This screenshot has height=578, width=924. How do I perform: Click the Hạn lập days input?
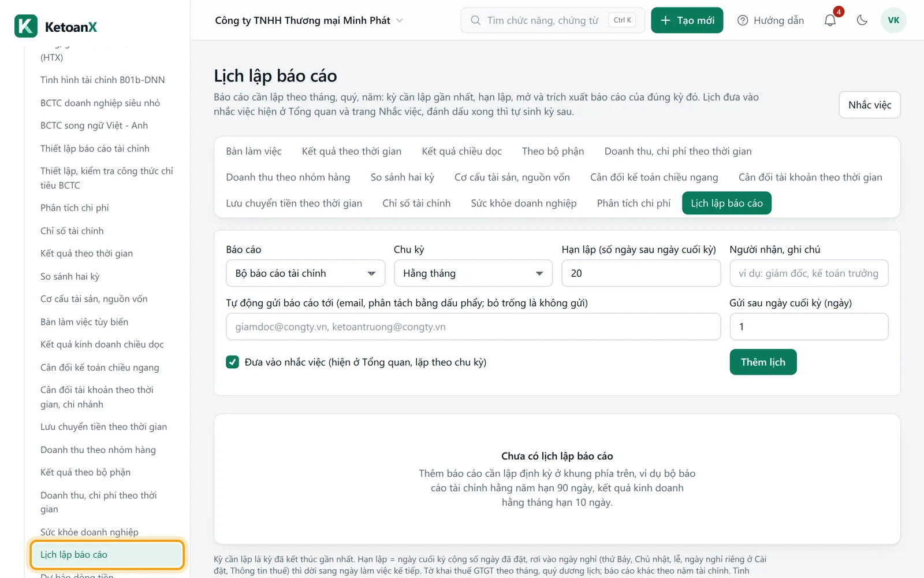[641, 273]
